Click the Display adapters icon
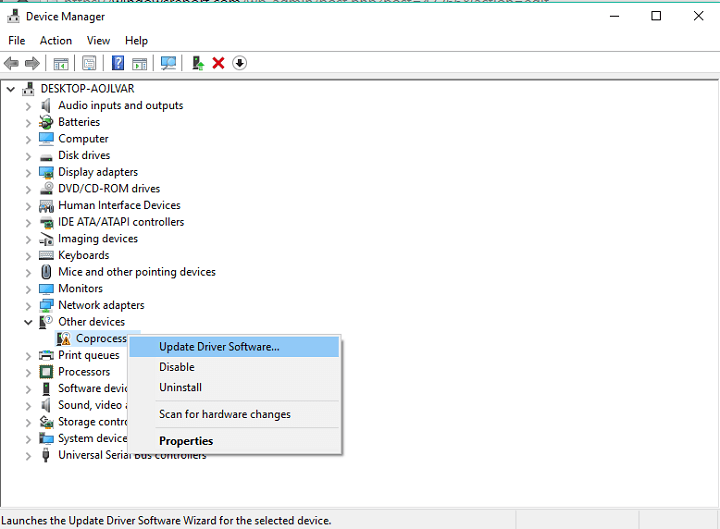The image size is (720, 529). (x=46, y=172)
